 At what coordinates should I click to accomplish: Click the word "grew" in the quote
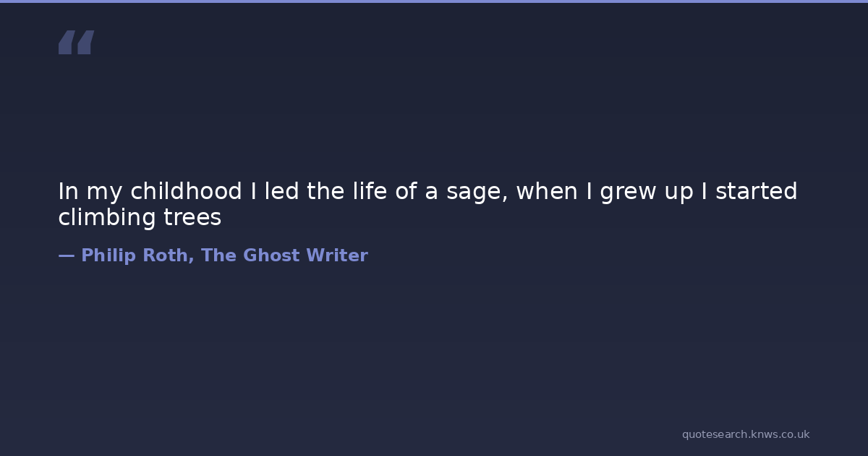tap(627, 192)
